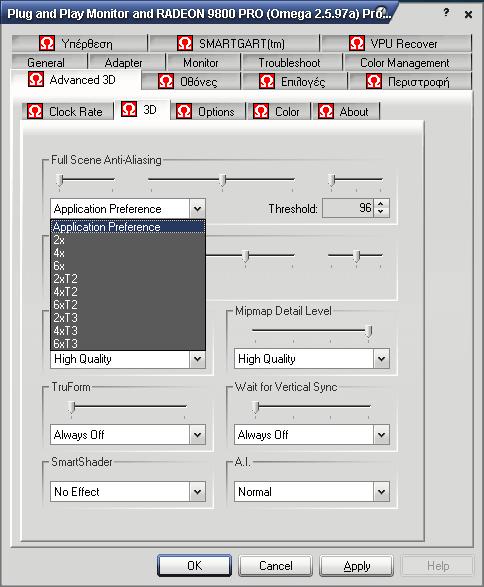Click the Threshold value field showing 96

tap(348, 208)
